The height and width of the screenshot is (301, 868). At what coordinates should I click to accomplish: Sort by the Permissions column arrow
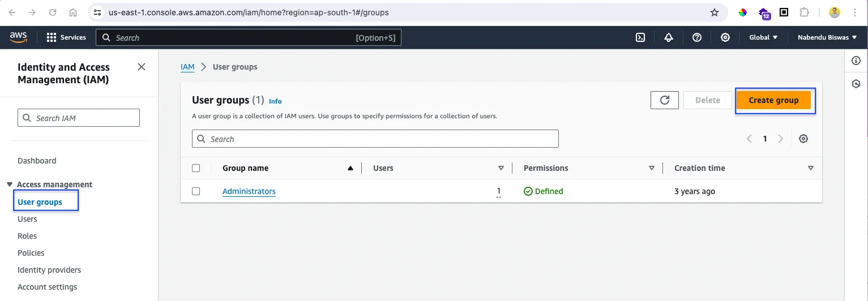pyautogui.click(x=652, y=168)
